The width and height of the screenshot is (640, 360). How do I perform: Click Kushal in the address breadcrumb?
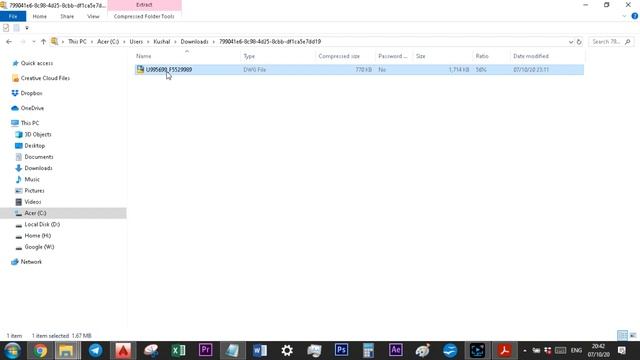point(162,42)
